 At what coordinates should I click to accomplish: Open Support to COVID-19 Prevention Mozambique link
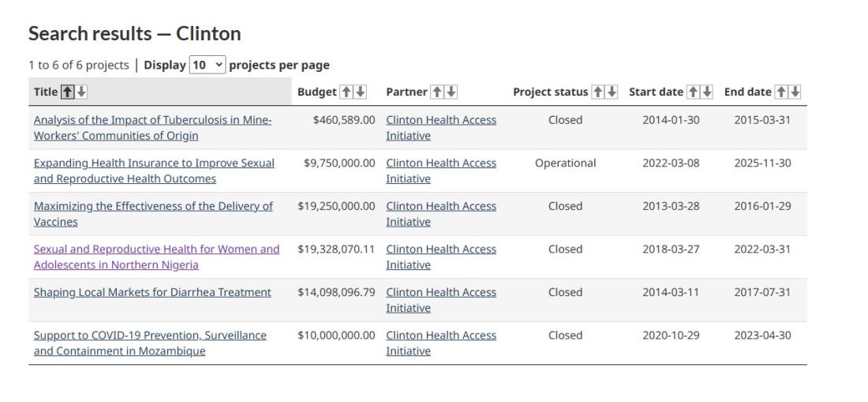coord(150,344)
